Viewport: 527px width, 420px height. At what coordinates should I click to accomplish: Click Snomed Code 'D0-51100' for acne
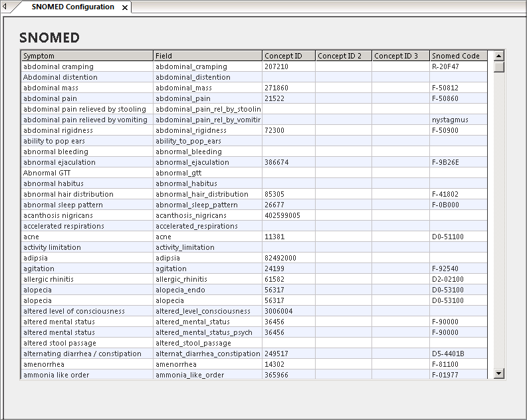pos(459,237)
